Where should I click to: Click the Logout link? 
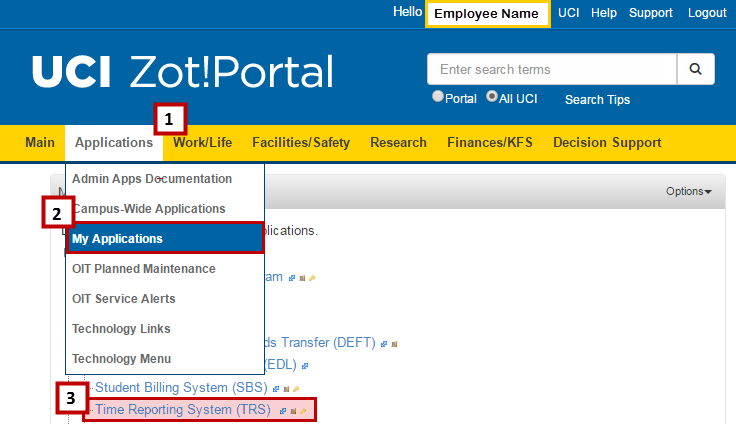click(x=707, y=13)
